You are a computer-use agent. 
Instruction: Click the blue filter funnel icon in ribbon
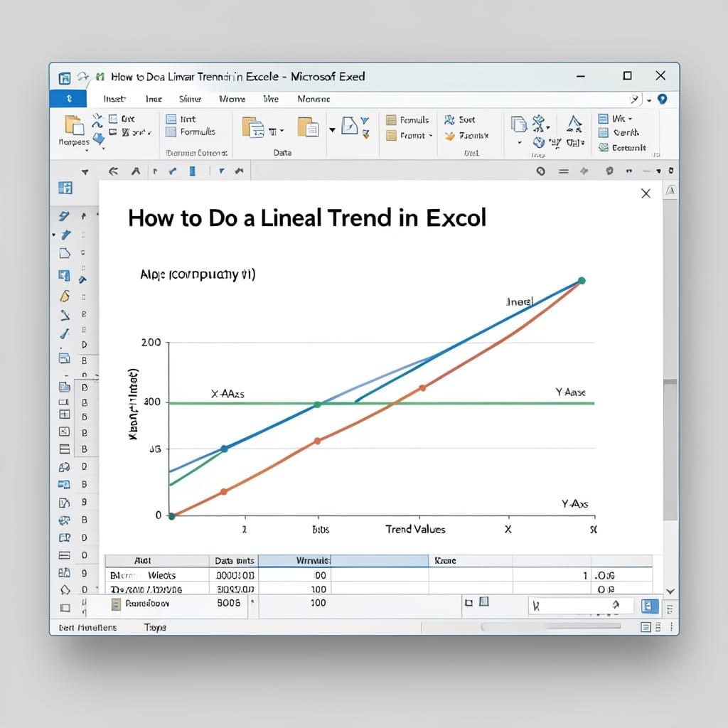pyautogui.click(x=365, y=121)
